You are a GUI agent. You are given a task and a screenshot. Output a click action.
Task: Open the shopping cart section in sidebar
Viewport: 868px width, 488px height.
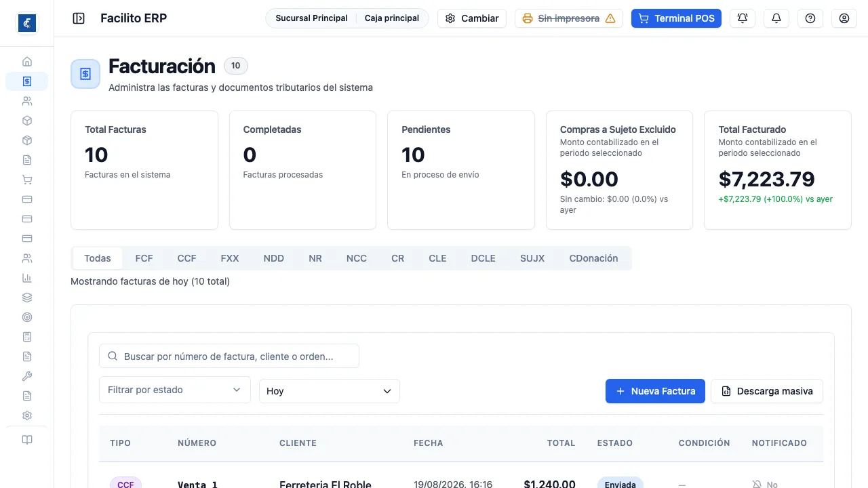[27, 180]
